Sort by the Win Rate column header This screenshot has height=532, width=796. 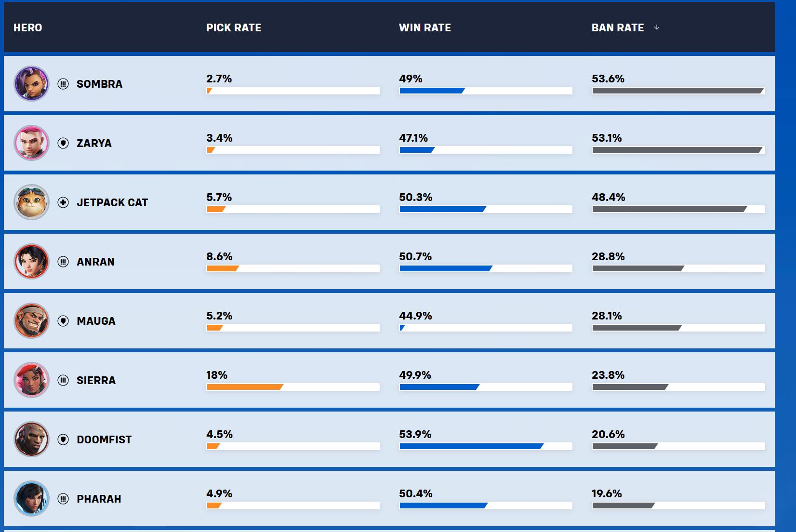tap(425, 27)
